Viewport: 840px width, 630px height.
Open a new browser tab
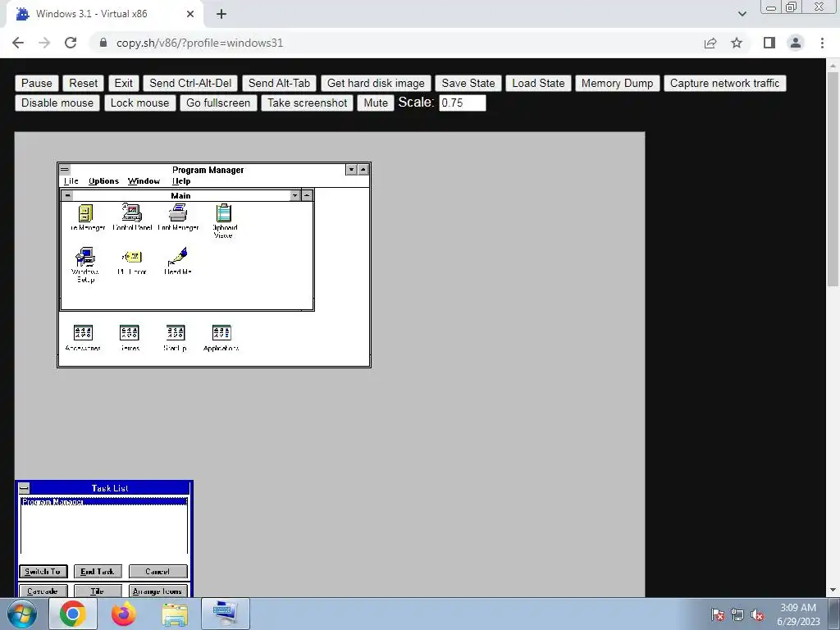pos(221,14)
